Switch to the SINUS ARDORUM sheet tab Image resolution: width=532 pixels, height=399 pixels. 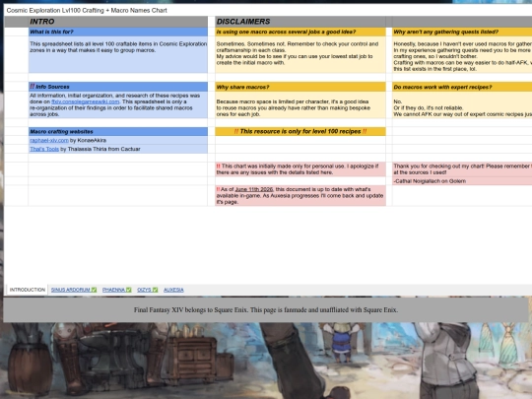point(74,290)
